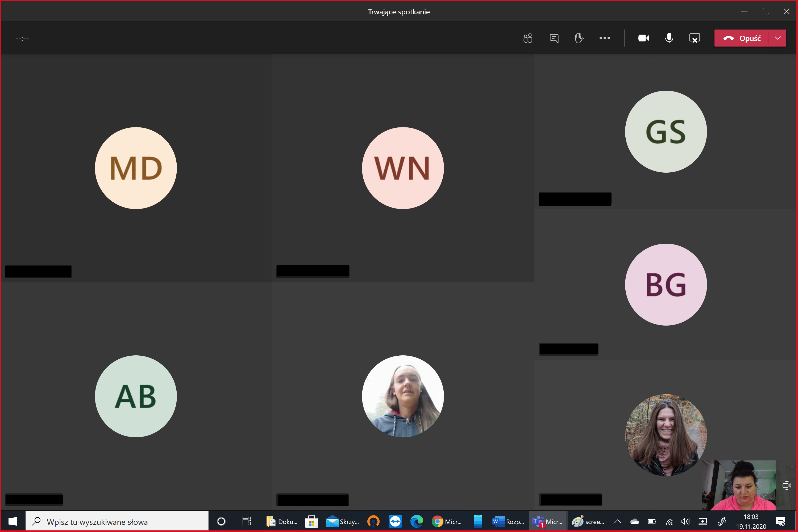Expand the arrow beside Opuść
Viewport: 798px width, 532px height.
778,38
